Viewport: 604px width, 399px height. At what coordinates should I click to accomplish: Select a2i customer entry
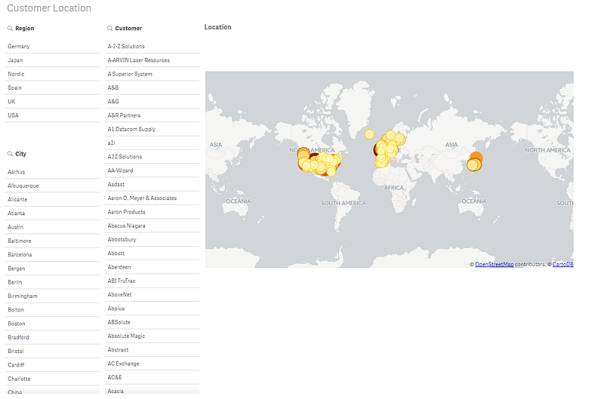152,143
